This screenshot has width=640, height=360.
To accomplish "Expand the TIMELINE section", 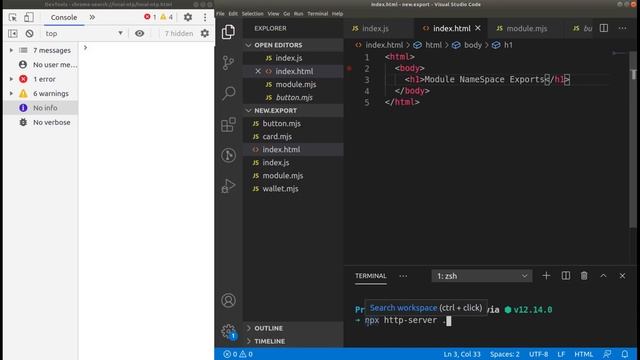I will click(x=293, y=341).
